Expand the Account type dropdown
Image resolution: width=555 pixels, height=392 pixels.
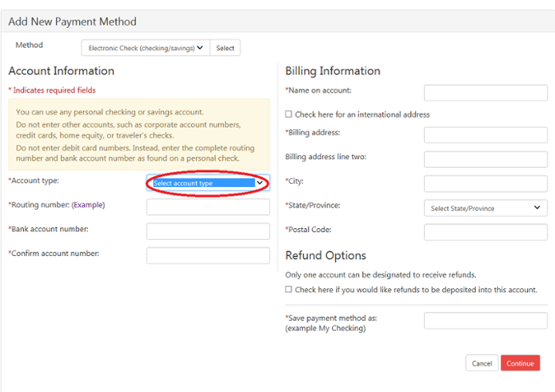click(208, 183)
